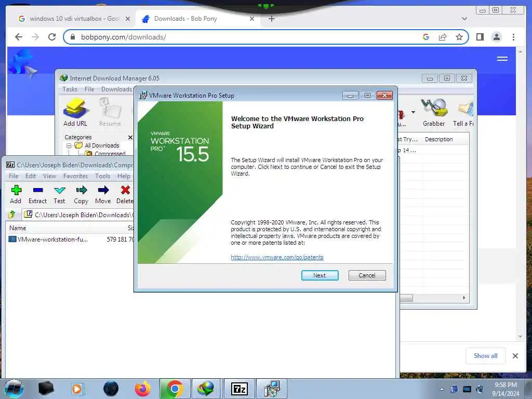532x399 pixels.
Task: Click Grabber icon in Internet Download Manager
Action: pyautogui.click(x=434, y=112)
